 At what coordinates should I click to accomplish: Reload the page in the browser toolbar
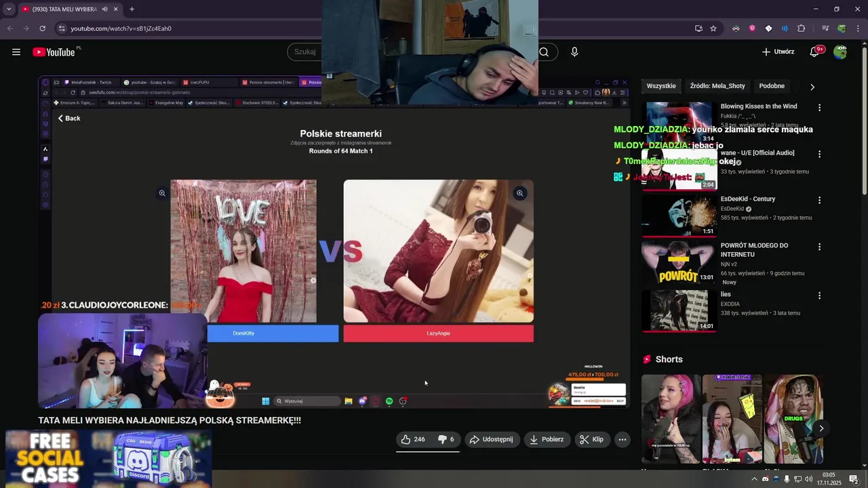tap(42, 28)
